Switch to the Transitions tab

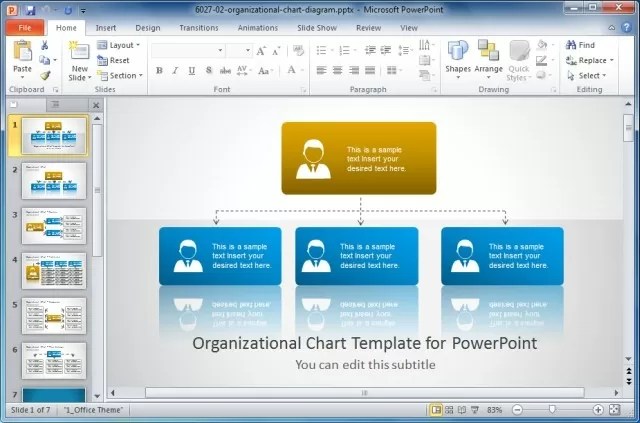(199, 28)
